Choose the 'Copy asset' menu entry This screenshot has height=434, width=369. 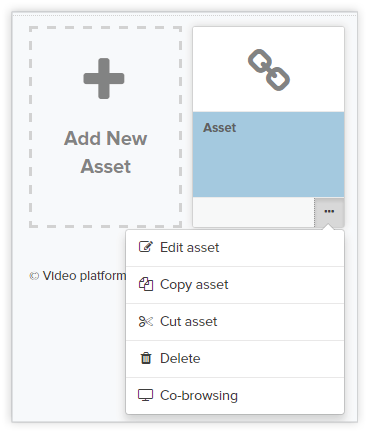[235, 285]
